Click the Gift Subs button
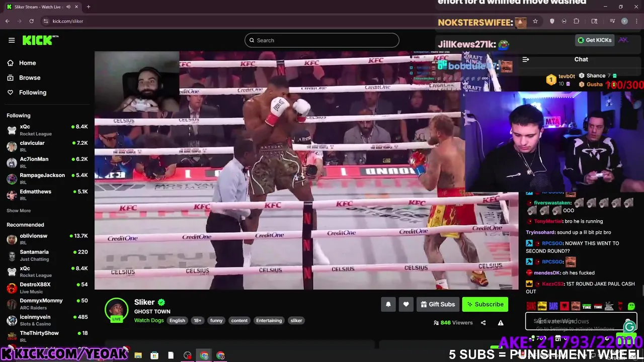644x362 pixels. tap(438, 304)
